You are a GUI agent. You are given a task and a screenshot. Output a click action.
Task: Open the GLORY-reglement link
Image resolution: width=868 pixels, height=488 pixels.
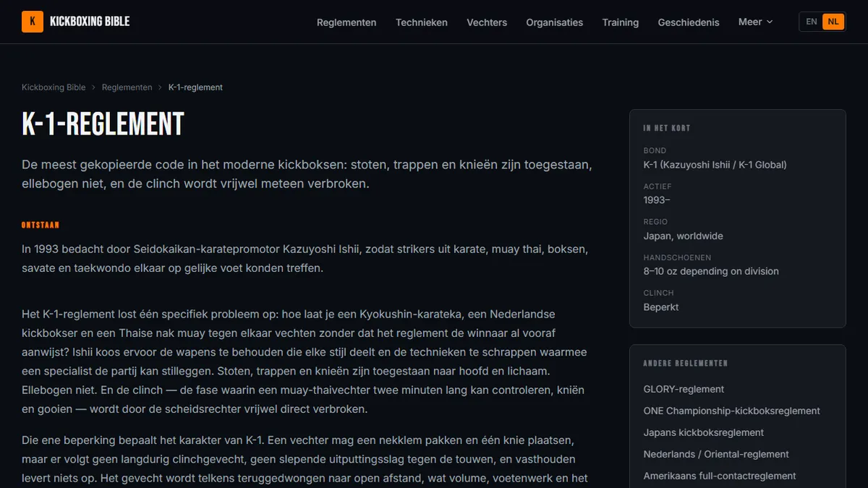point(684,389)
